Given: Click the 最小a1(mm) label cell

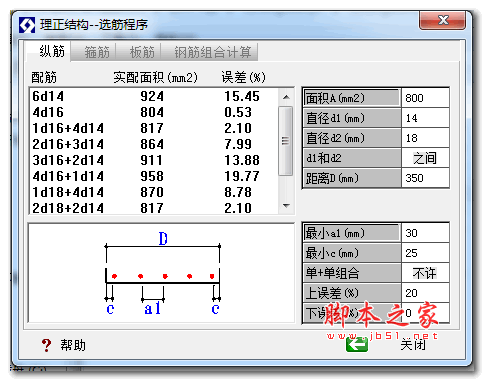Looking at the screenshot, I should (352, 233).
